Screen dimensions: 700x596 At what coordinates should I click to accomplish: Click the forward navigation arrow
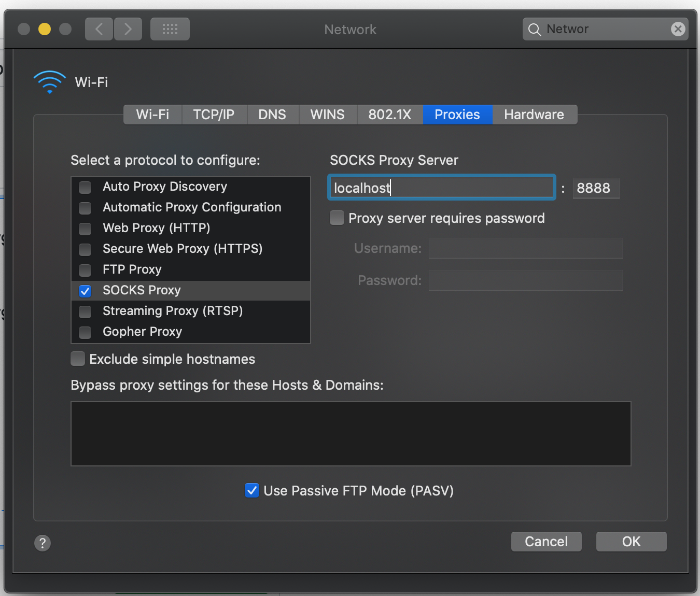coord(128,29)
